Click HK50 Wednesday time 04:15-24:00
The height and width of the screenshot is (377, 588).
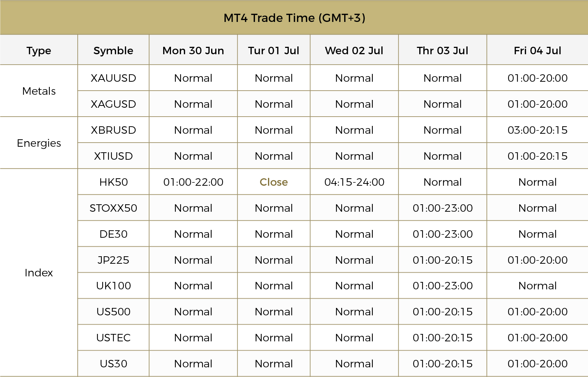pos(355,182)
